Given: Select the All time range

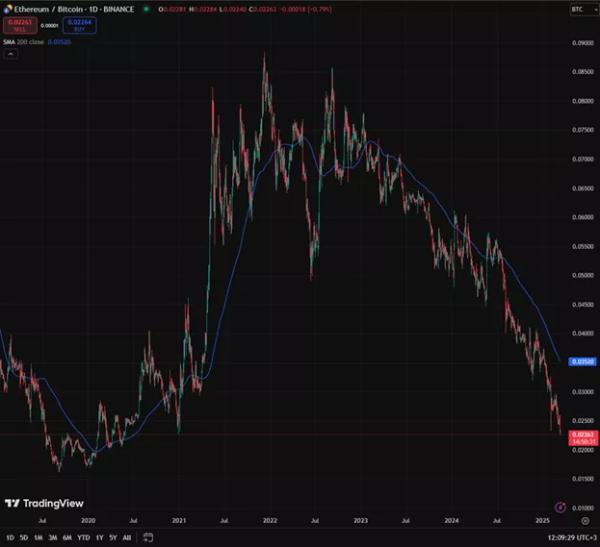Looking at the screenshot, I should (x=126, y=538).
